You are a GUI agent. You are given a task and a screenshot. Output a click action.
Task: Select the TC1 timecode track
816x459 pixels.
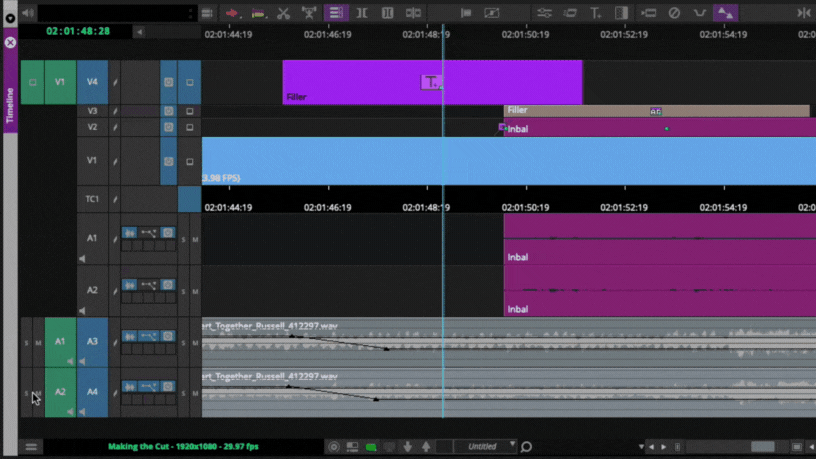click(92, 199)
